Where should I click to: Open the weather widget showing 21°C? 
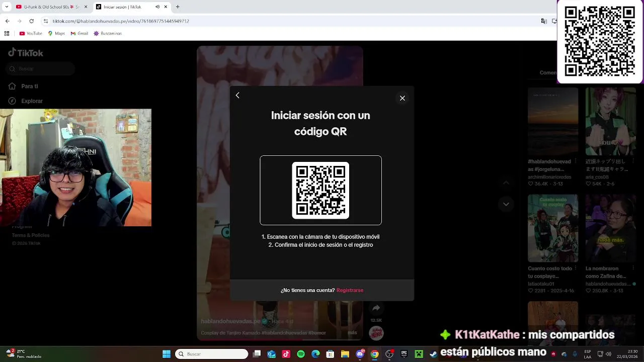point(23,354)
